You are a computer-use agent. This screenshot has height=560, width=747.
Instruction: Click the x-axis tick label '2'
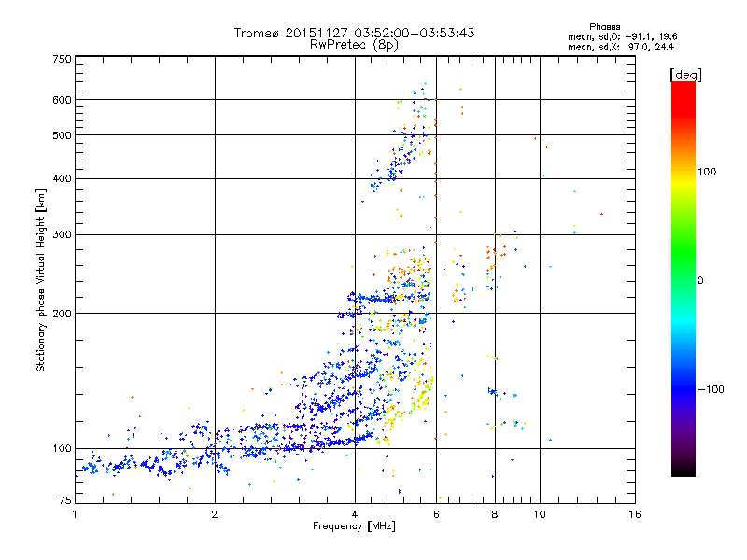215,514
